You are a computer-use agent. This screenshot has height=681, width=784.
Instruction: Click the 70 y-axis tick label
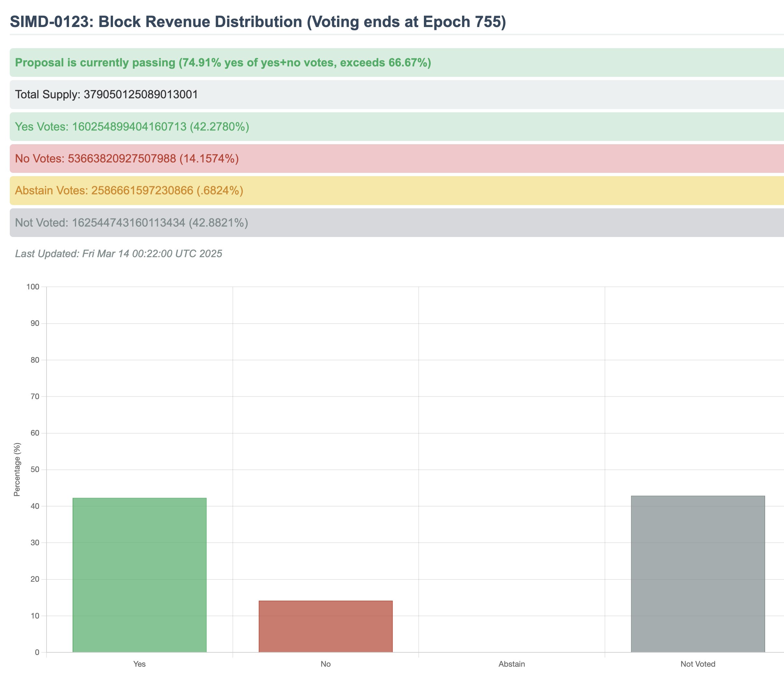(x=35, y=397)
